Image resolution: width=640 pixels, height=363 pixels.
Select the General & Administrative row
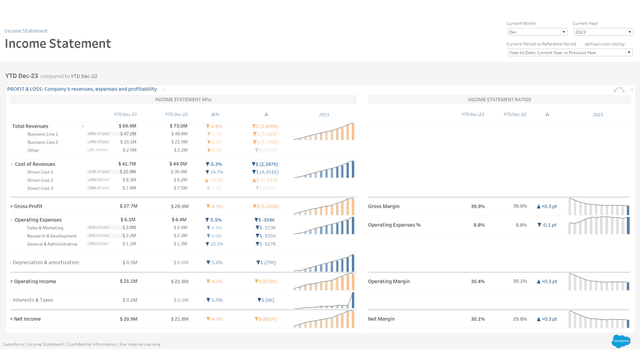click(52, 244)
